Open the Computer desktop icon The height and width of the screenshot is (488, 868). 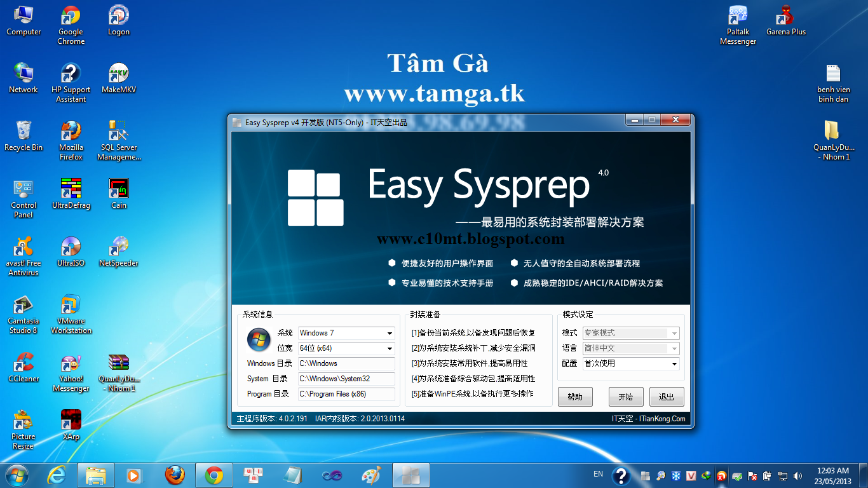(x=24, y=21)
